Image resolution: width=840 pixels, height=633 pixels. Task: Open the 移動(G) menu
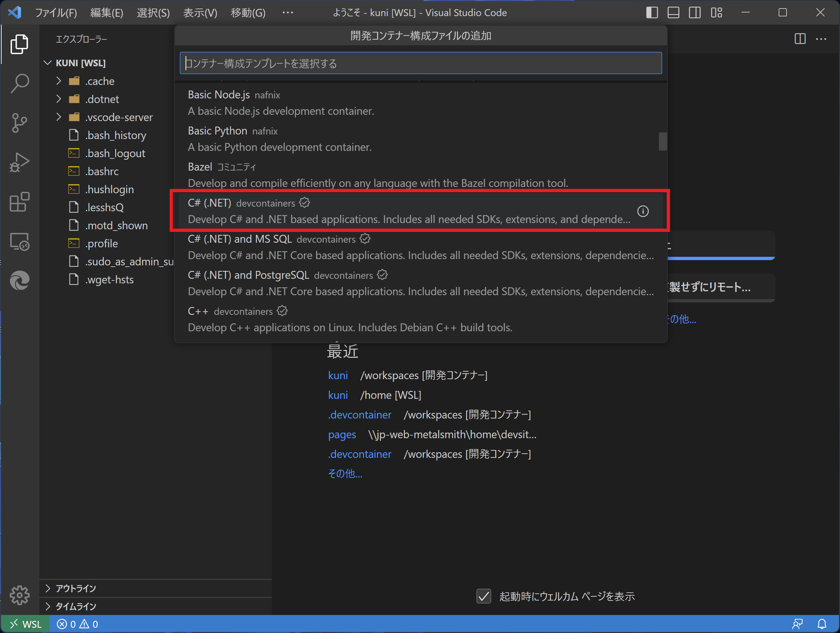point(248,12)
